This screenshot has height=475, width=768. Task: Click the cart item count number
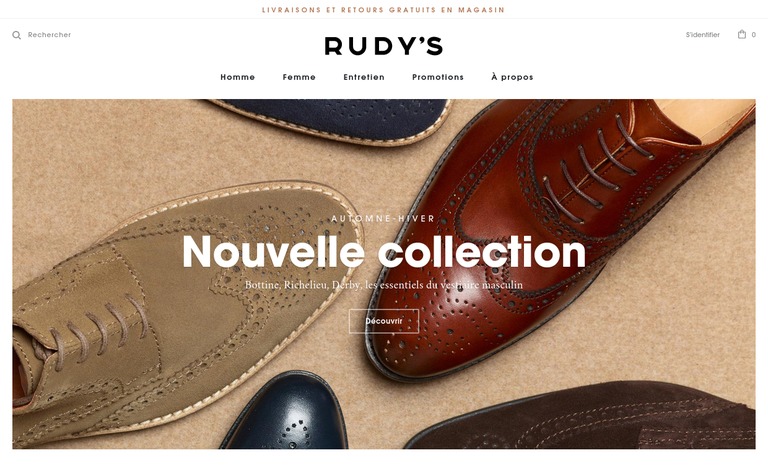(754, 35)
